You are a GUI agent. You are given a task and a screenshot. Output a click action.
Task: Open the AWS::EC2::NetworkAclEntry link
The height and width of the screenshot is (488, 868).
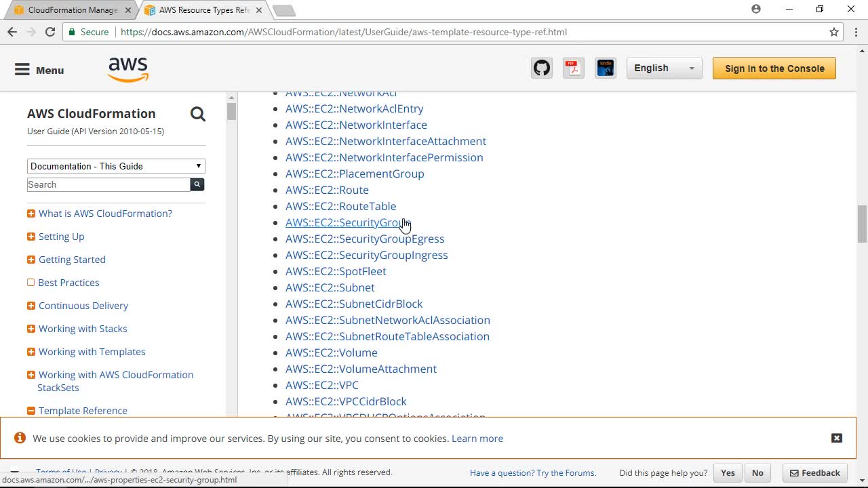pyautogui.click(x=354, y=108)
